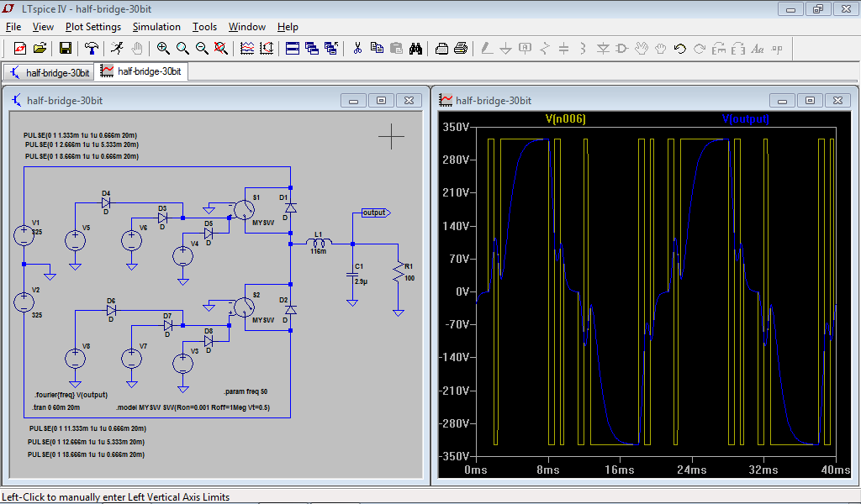
Task: Select voltage source V1 symbol
Action: [24, 235]
